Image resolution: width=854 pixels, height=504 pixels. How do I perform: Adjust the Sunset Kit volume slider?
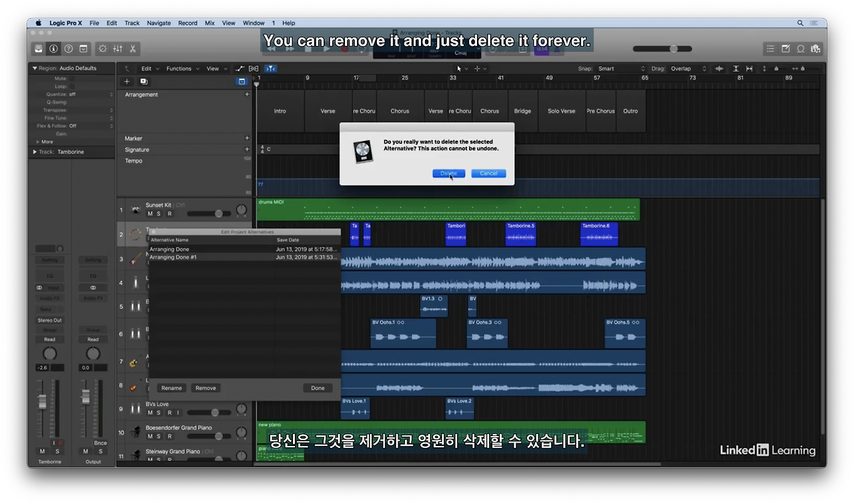pyautogui.click(x=209, y=213)
